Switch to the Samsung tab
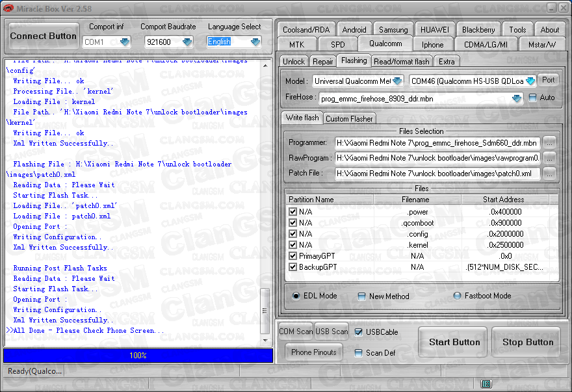Screen dimensions: 572x392 click(393, 29)
